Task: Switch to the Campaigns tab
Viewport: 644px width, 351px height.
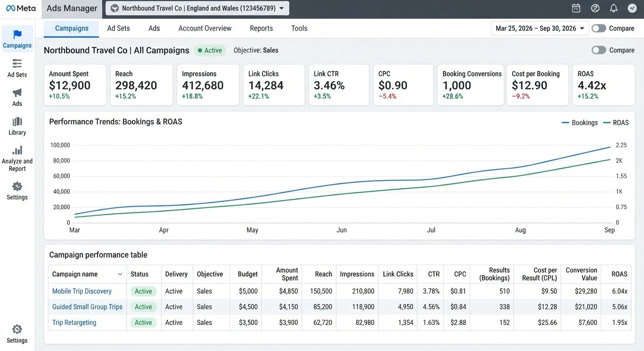Action: (72, 28)
